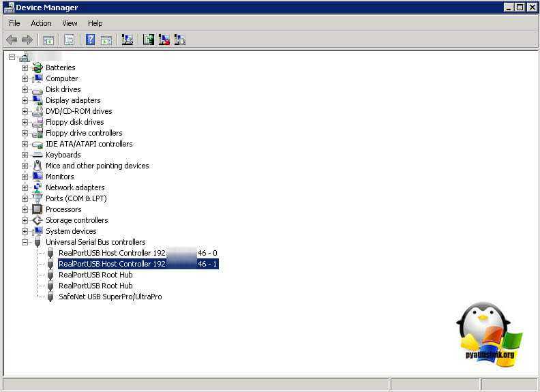Select the Keyboards category icon

tap(37, 155)
